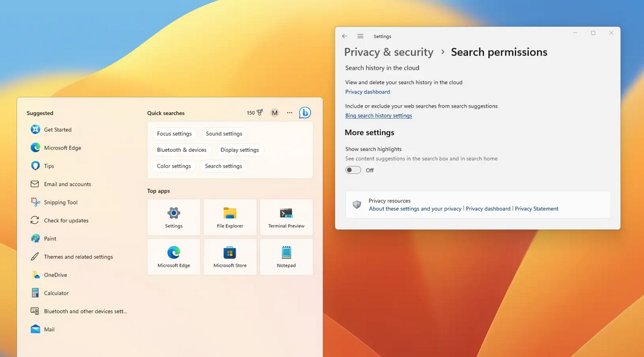The width and height of the screenshot is (644, 357).
Task: Go back in Settings window
Action: tap(345, 36)
